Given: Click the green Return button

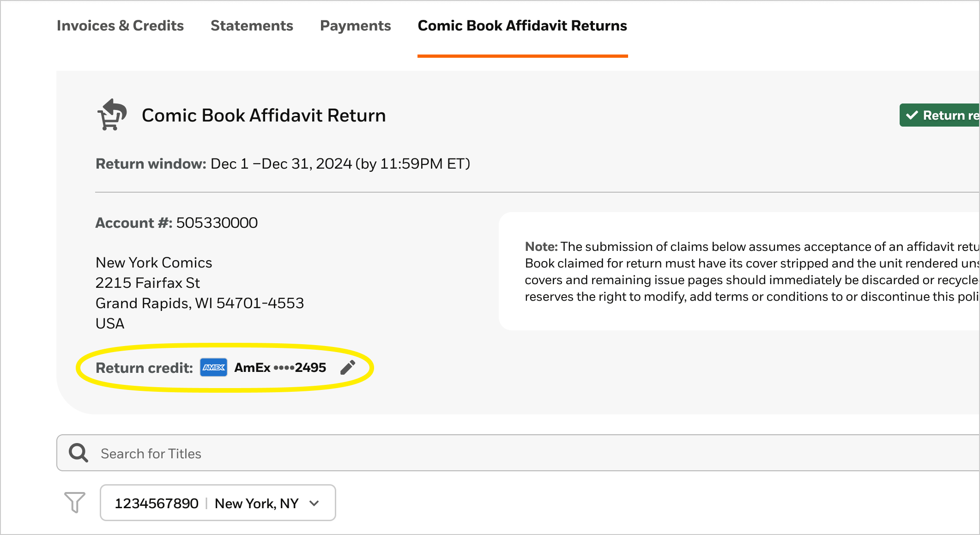Looking at the screenshot, I should pos(939,115).
